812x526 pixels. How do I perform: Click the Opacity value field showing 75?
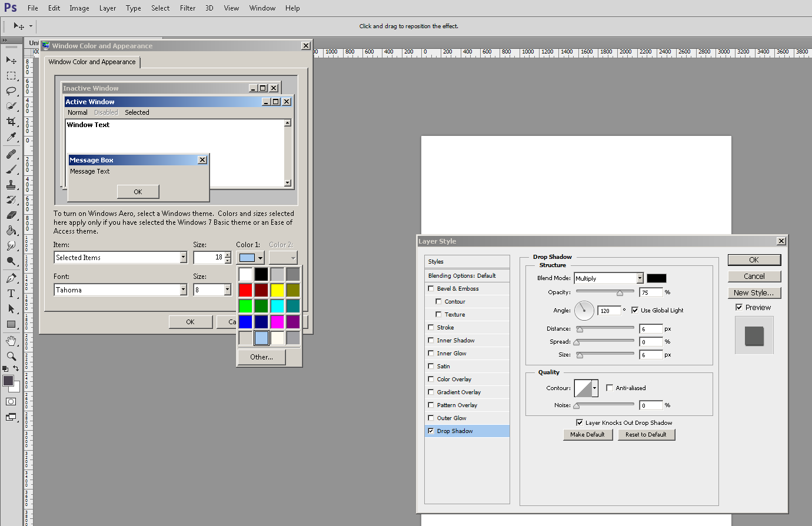point(651,292)
